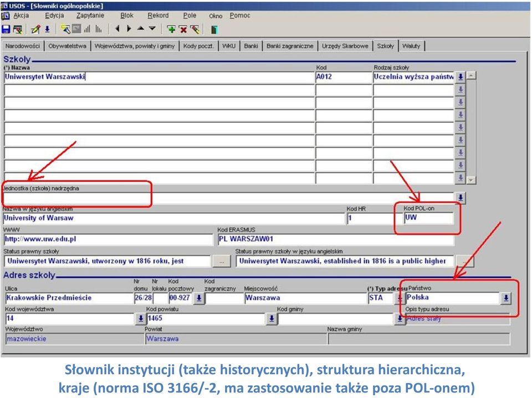Open Rodzaj szkoły list for Uniwersytet Warszawski row
This screenshot has width=532, height=398.
click(461, 77)
